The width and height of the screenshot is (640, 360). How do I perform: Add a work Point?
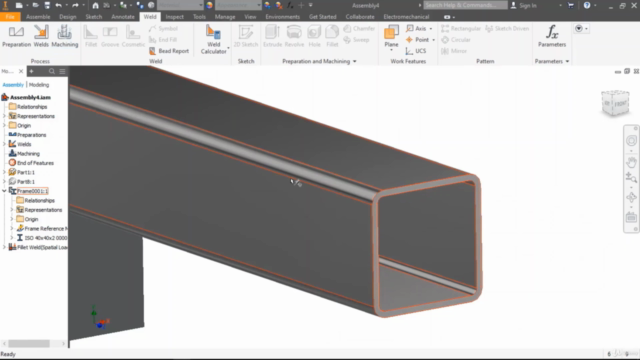418,40
